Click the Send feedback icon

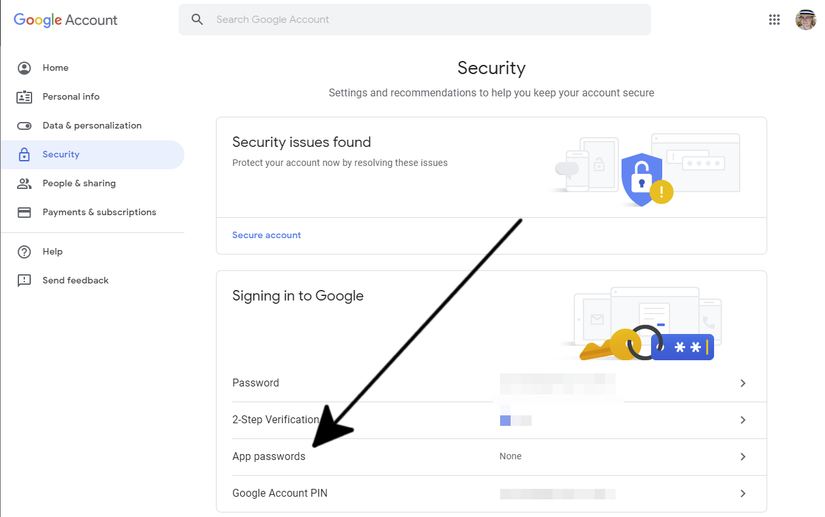pos(24,281)
